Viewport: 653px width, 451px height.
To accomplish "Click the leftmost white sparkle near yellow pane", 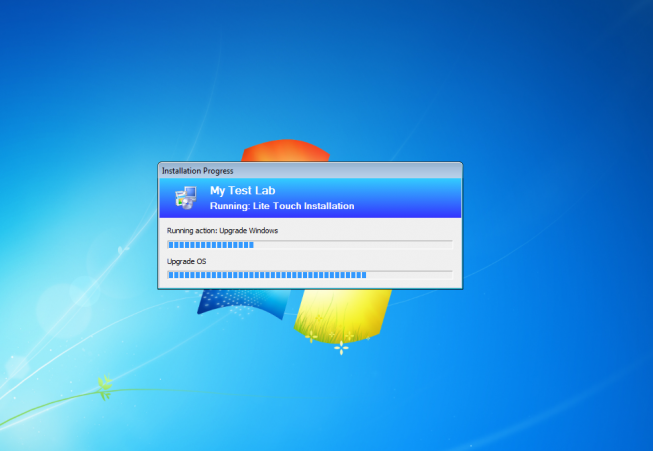I will (311, 337).
